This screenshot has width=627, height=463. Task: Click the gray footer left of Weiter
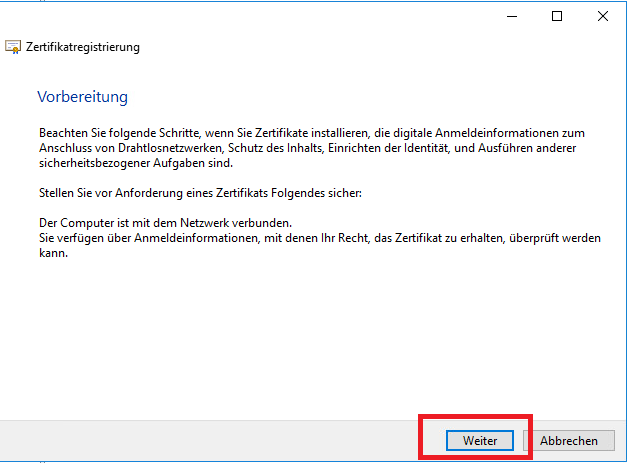200,440
